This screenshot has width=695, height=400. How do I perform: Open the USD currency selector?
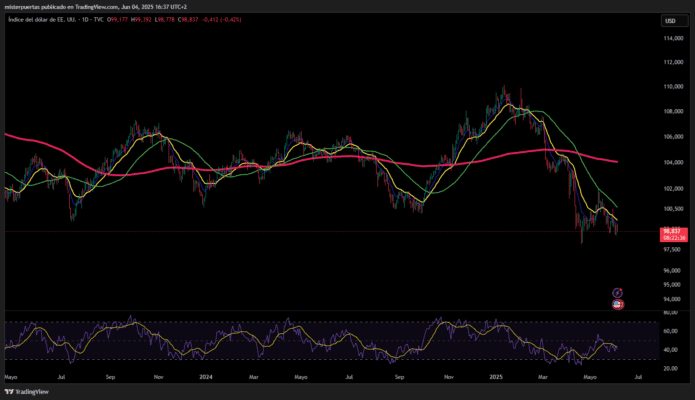point(669,20)
